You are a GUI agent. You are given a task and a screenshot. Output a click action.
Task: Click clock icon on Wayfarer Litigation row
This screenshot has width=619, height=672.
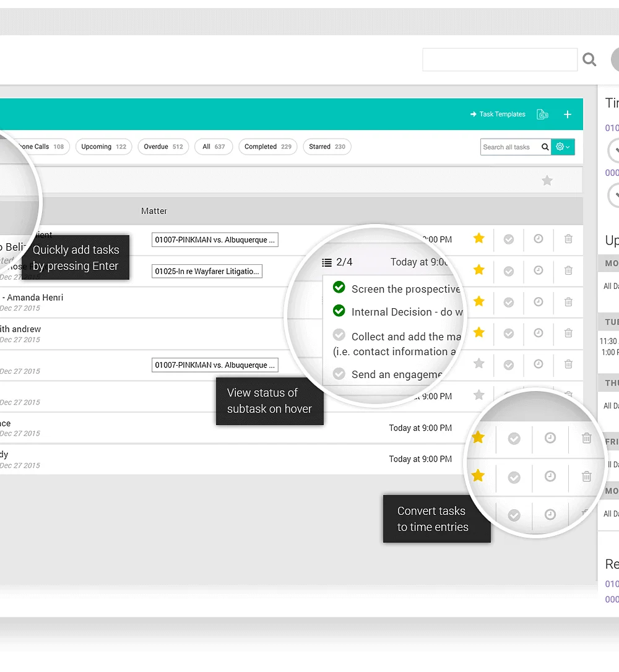pyautogui.click(x=539, y=270)
